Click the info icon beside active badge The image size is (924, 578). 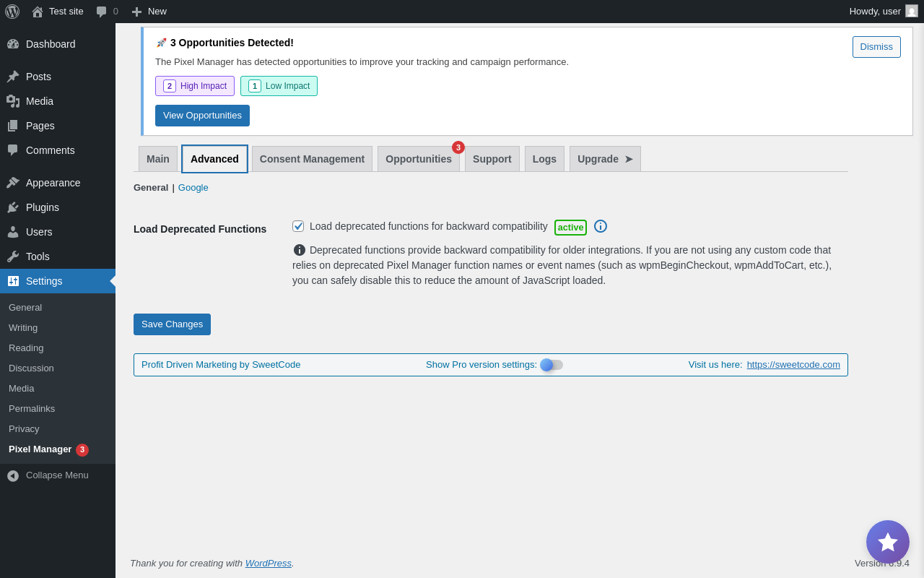(x=601, y=226)
